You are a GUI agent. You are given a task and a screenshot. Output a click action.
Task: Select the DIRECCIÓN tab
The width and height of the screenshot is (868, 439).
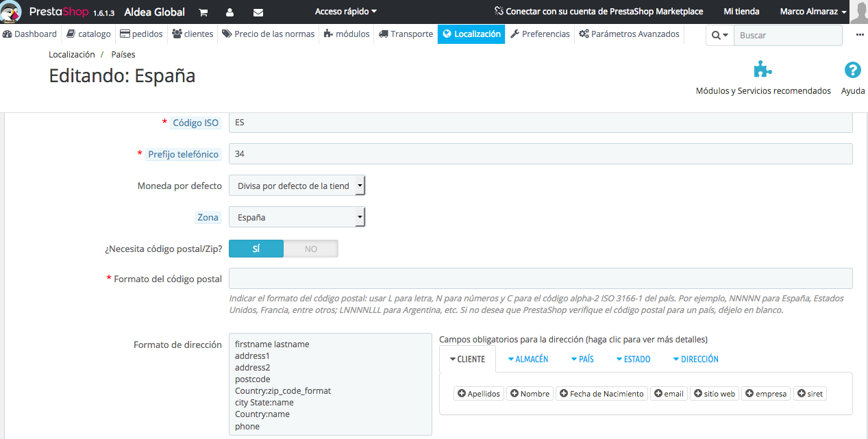[695, 359]
